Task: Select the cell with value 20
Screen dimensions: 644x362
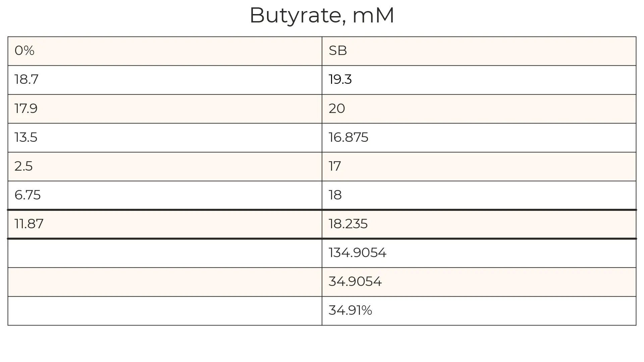Action: [479, 109]
